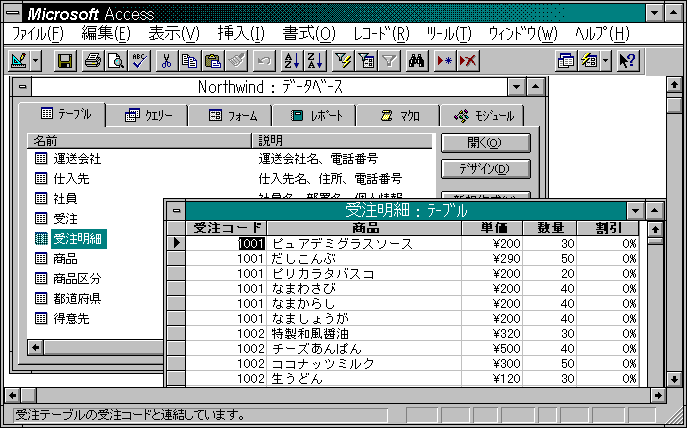Click the 説明 column header

(342, 141)
